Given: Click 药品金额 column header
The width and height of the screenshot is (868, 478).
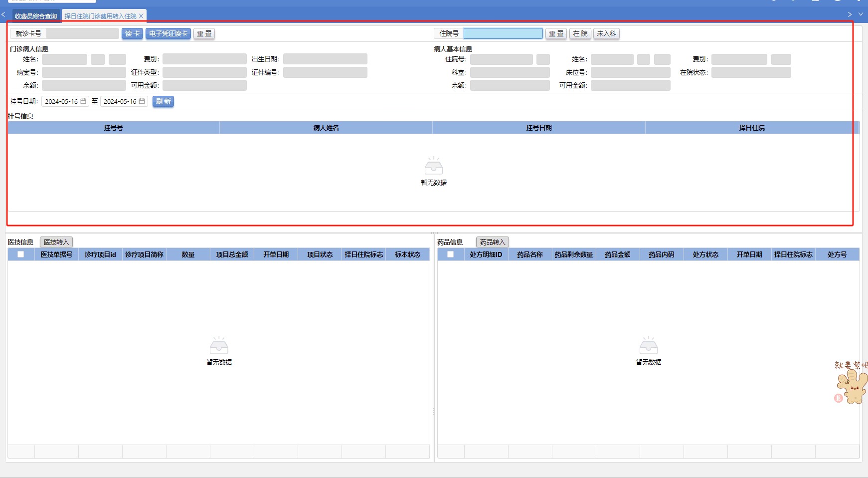Looking at the screenshot, I should pos(618,254).
